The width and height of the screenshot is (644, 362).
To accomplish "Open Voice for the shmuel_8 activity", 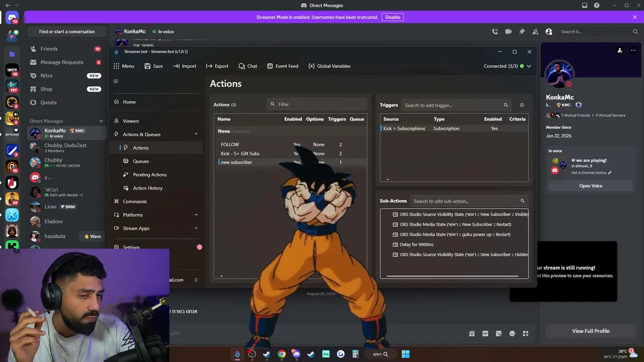I will coord(591,186).
